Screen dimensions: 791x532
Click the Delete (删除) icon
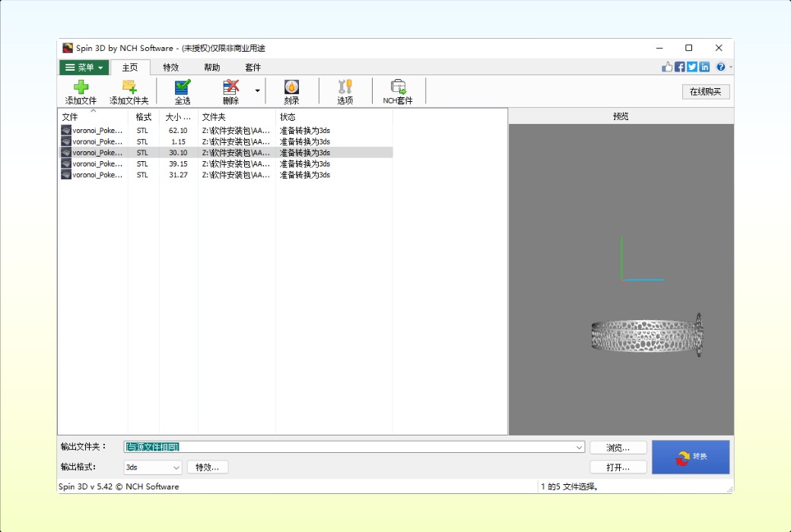click(x=231, y=87)
